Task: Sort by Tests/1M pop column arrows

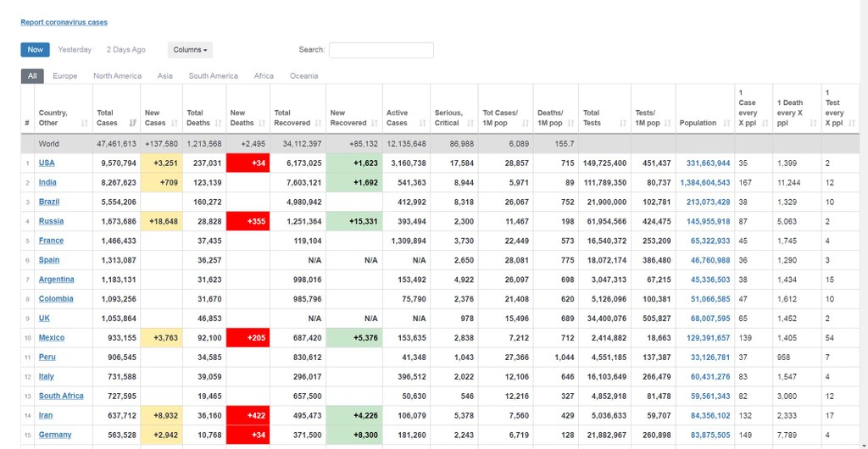Action: click(668, 124)
